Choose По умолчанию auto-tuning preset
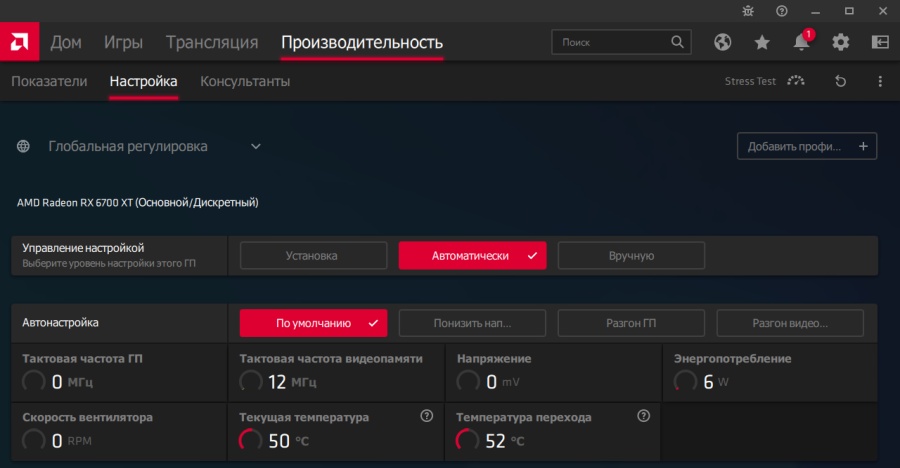The image size is (900, 468). click(313, 323)
